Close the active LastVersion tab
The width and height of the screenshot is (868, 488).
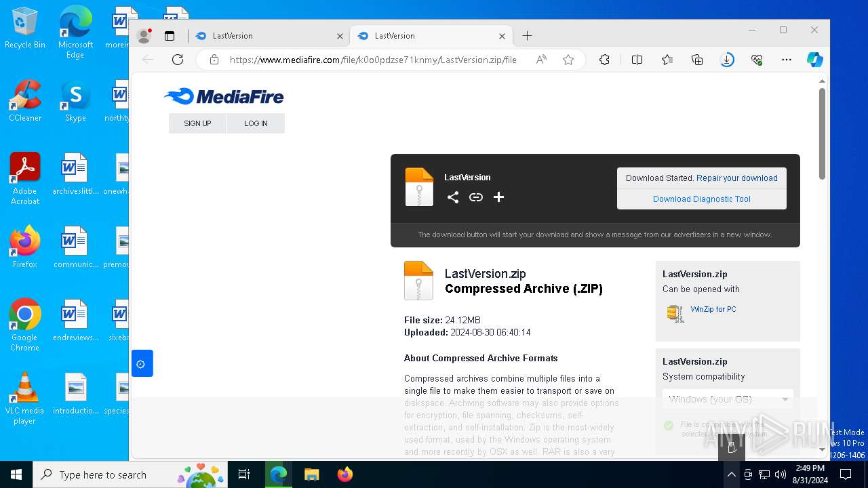(x=502, y=36)
